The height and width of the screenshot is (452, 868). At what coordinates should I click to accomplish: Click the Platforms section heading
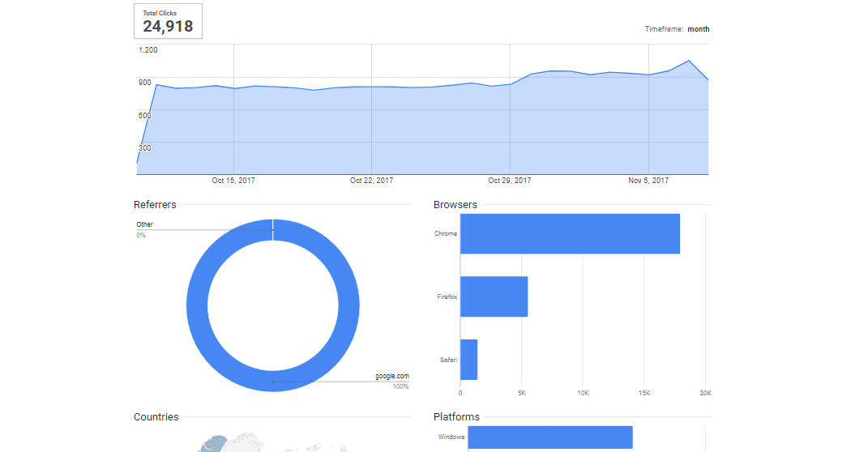coord(457,417)
